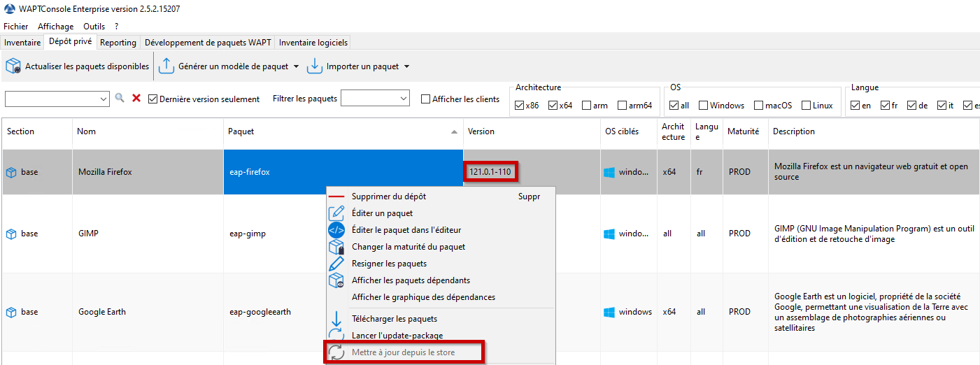Expand Importer un paquet dropdown arrow
The width and height of the screenshot is (980, 365).
click(406, 67)
